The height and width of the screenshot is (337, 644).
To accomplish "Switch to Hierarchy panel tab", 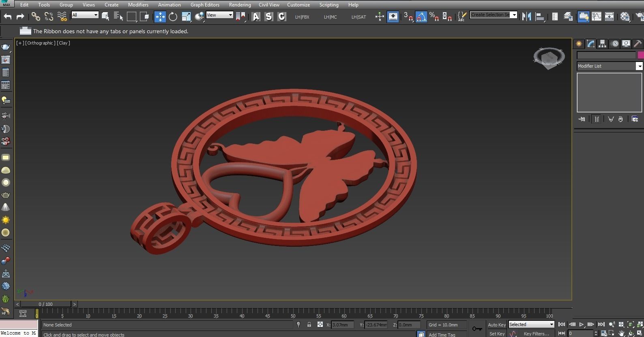I will [602, 44].
